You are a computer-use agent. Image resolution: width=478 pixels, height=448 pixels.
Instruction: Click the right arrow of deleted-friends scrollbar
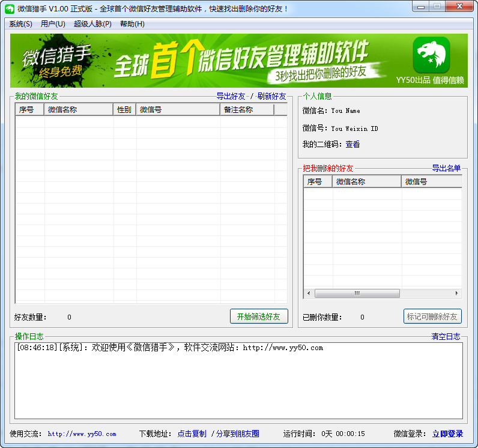456,293
